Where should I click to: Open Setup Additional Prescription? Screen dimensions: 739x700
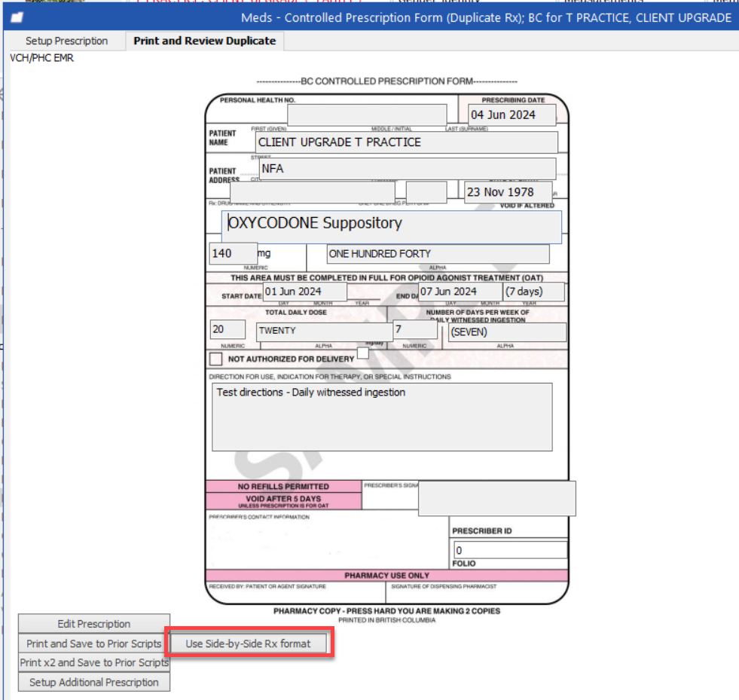[x=93, y=683]
